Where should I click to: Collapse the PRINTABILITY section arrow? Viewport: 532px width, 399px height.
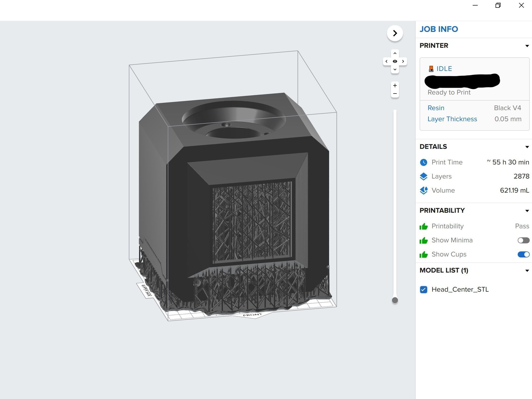(x=527, y=211)
